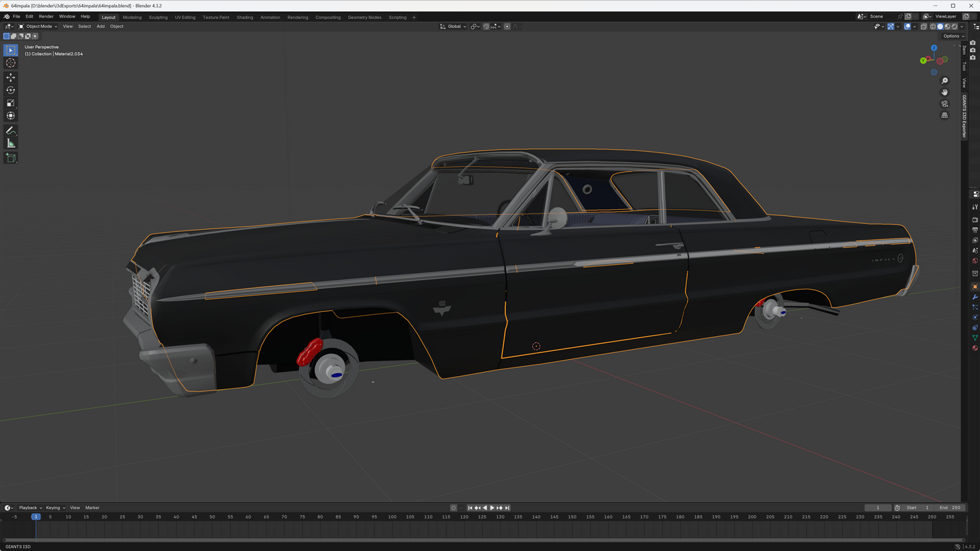This screenshot has height=551, width=980.
Task: Click the End frame field
Action: coord(949,508)
